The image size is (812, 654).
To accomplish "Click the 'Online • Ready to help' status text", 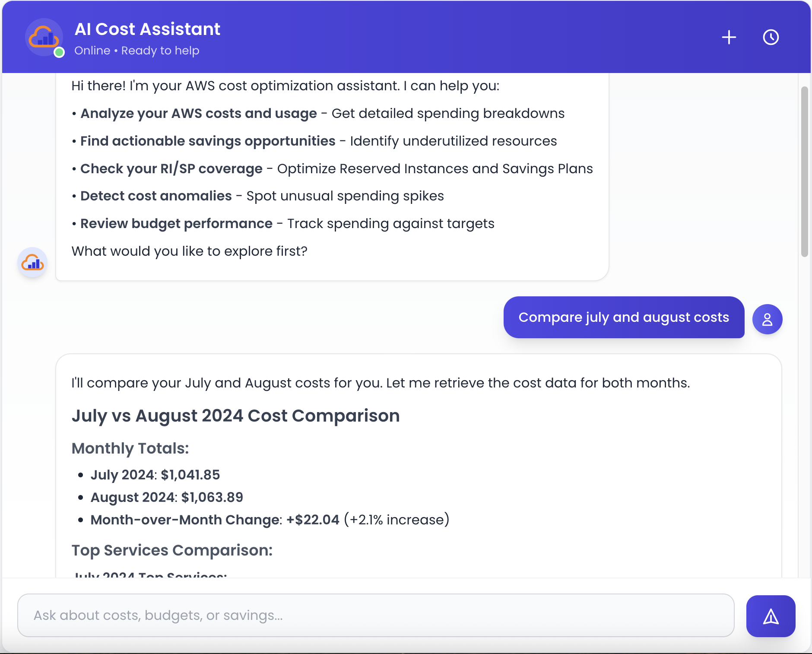I will click(136, 51).
